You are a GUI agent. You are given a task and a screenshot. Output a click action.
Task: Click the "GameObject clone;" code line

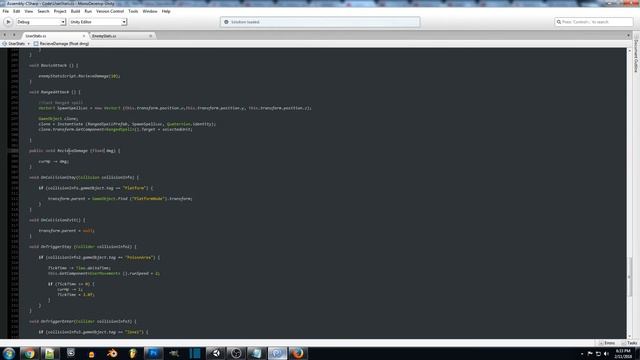tap(58, 119)
